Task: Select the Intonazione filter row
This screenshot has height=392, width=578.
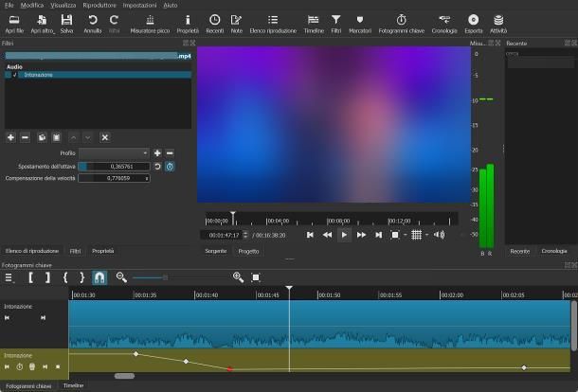Action: coord(98,75)
